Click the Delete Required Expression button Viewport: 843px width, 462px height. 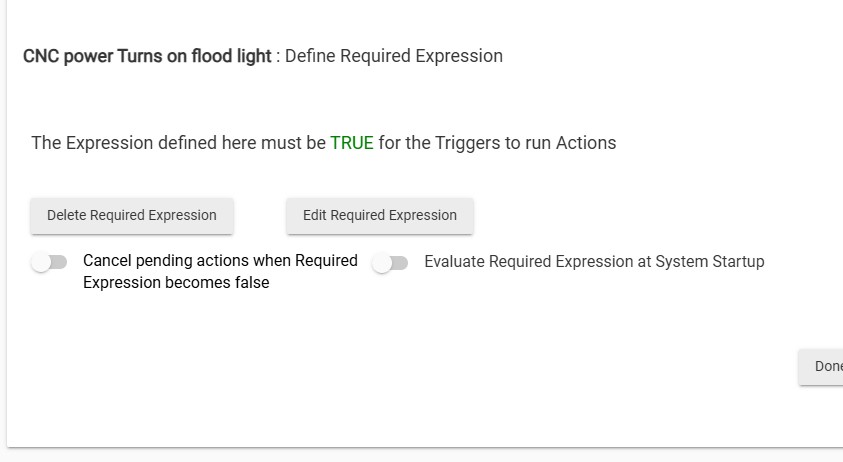[x=132, y=215]
